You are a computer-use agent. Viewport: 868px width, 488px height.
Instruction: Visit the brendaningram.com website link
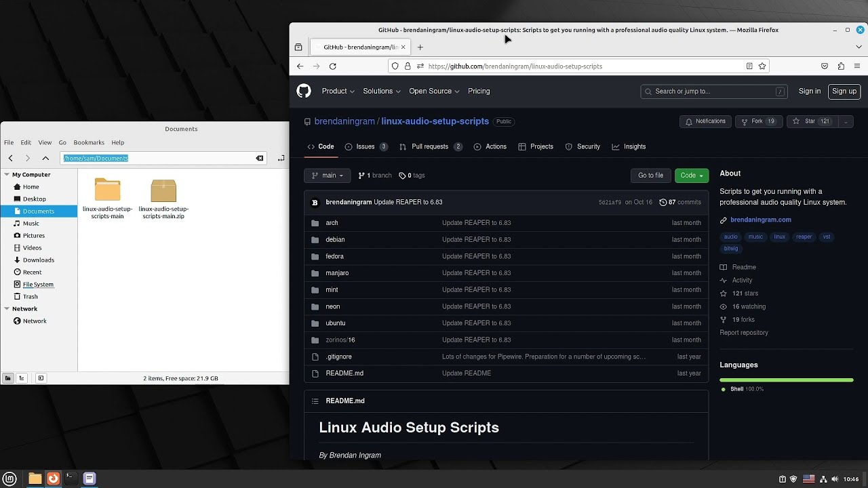coord(761,220)
